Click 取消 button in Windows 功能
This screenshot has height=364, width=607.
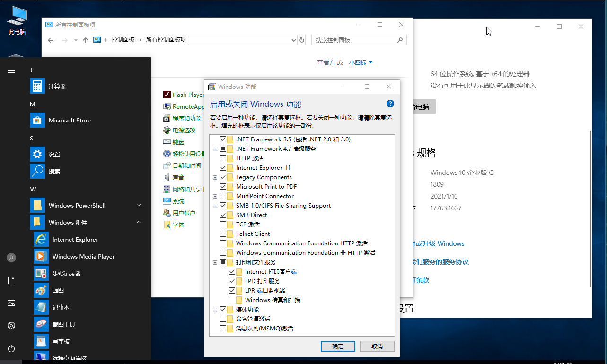pos(377,346)
